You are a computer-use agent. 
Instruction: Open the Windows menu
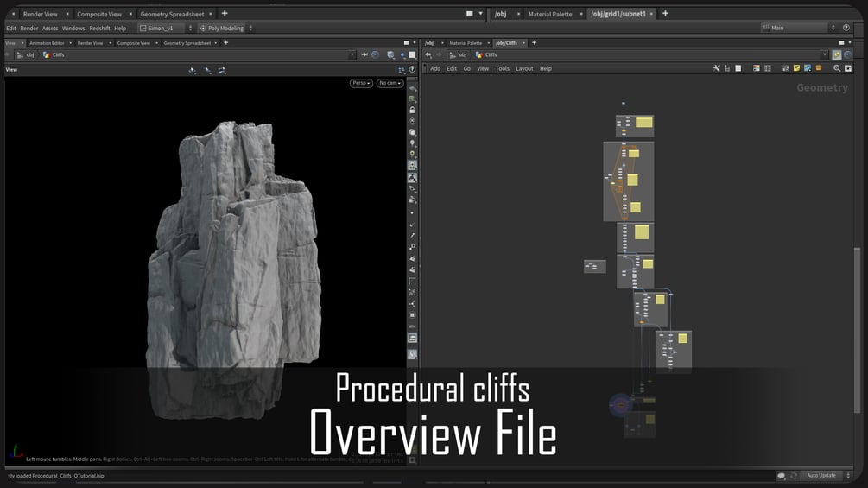[73, 29]
